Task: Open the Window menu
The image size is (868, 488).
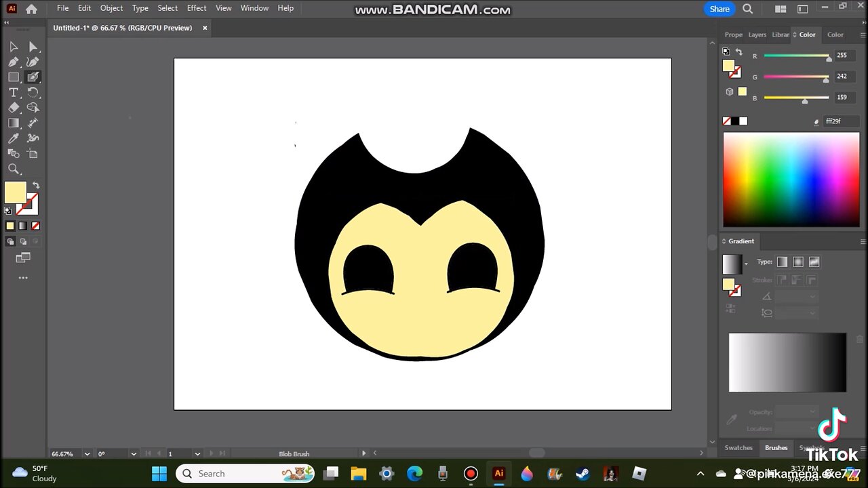Action: click(x=254, y=8)
